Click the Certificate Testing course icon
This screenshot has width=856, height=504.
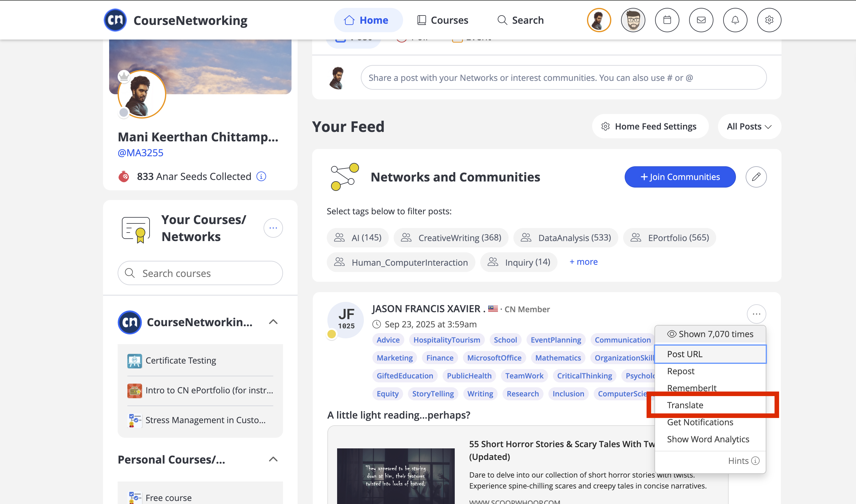coord(135,361)
